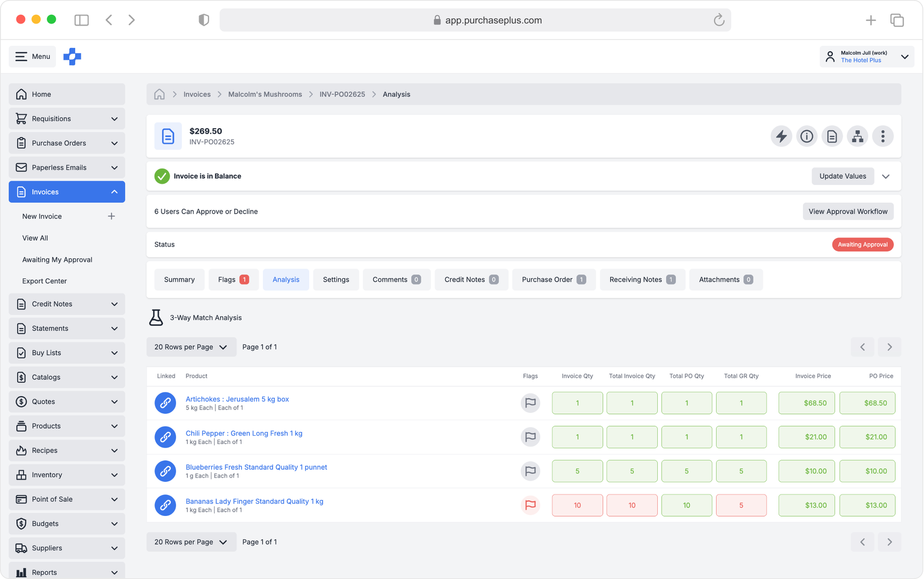Expand the Inventory sidebar section
This screenshot has width=924, height=579.
(x=67, y=475)
